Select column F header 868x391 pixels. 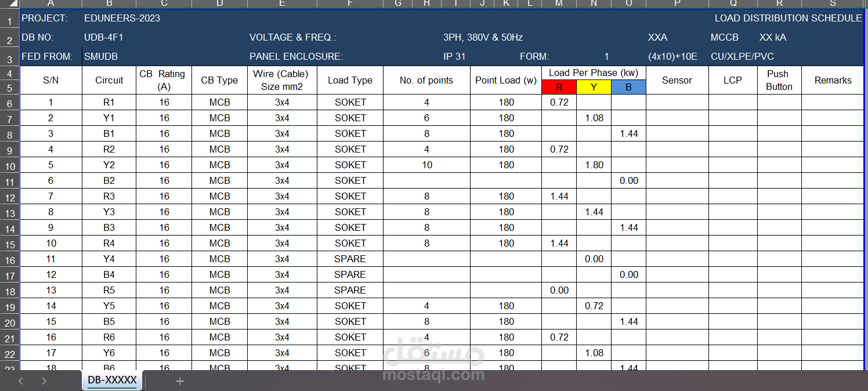[350, 3]
